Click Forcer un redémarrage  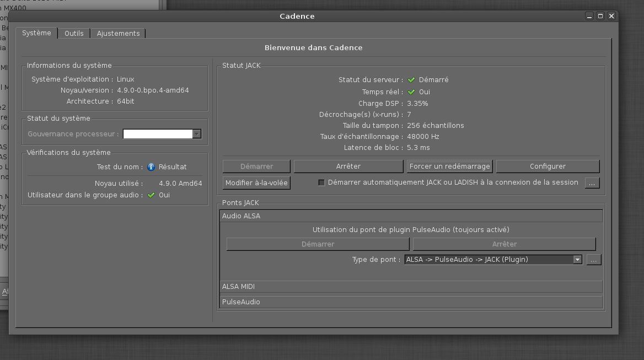coord(450,166)
